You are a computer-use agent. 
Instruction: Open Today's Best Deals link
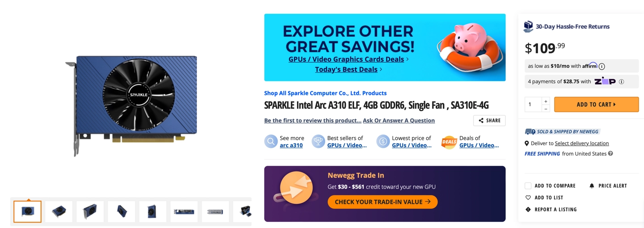click(x=346, y=69)
